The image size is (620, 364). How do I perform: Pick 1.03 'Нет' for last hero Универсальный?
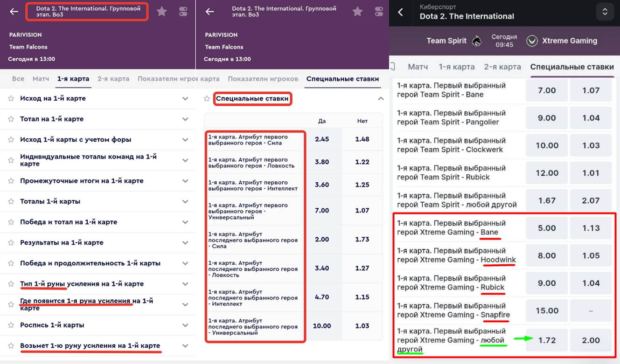[362, 326]
